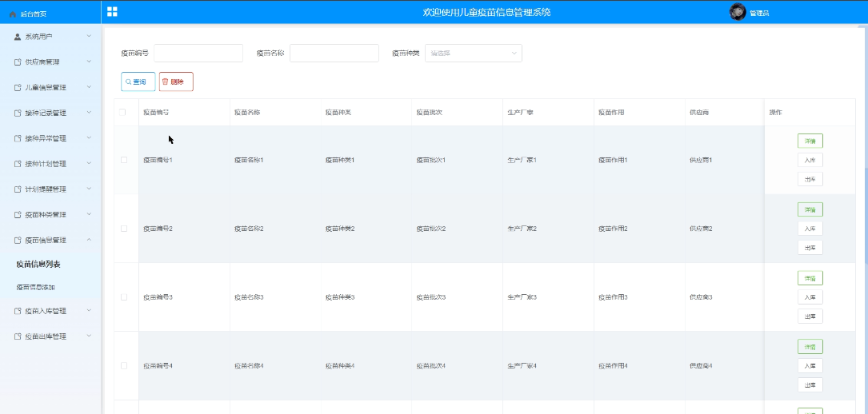Open 详情 for row 疫苗编号4
868x414 pixels.
tap(810, 347)
